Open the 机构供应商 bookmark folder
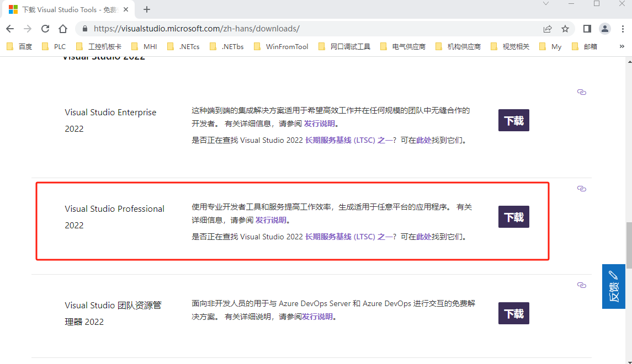Screen dimensions: 632x364 pyautogui.click(x=458, y=47)
